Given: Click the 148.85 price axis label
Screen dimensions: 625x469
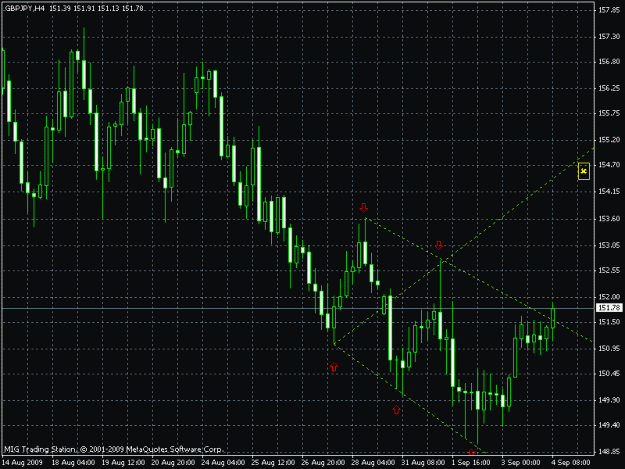Looking at the screenshot, I should (x=609, y=452).
